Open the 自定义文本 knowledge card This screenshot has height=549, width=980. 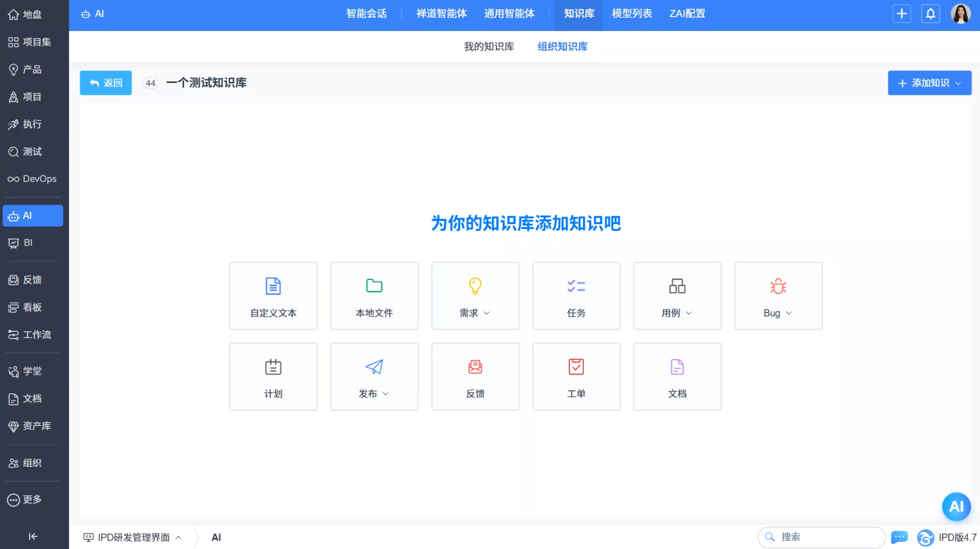273,295
